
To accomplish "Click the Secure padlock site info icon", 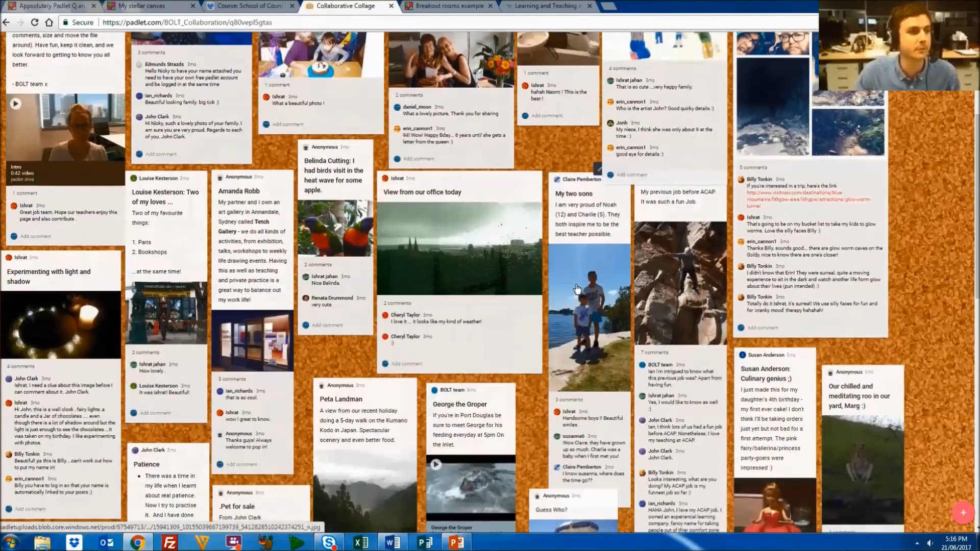I will [66, 22].
